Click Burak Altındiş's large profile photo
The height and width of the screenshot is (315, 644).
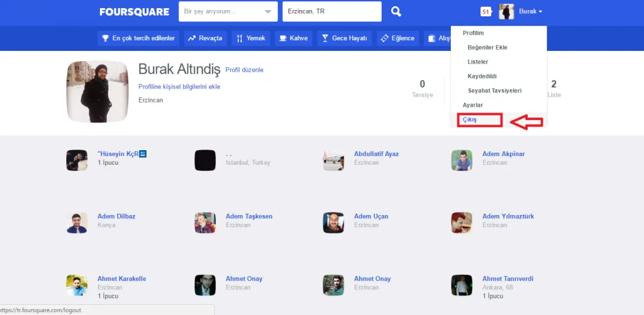point(92,92)
